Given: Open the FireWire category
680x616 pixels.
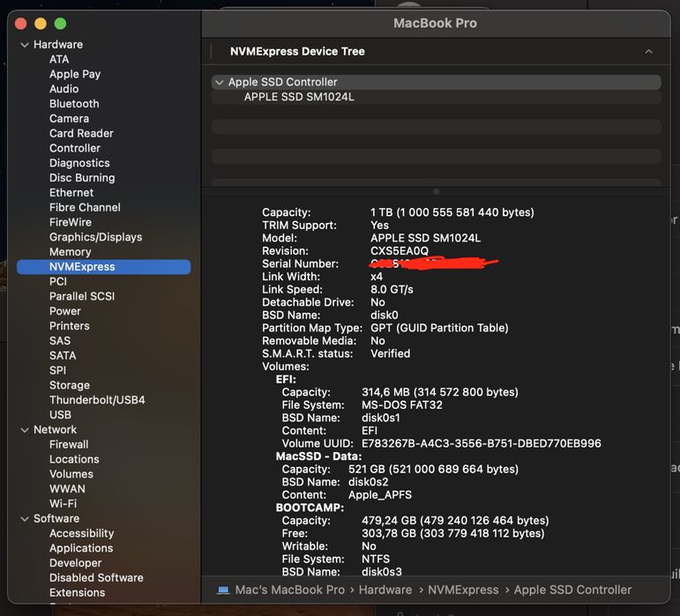Looking at the screenshot, I should (x=71, y=222).
